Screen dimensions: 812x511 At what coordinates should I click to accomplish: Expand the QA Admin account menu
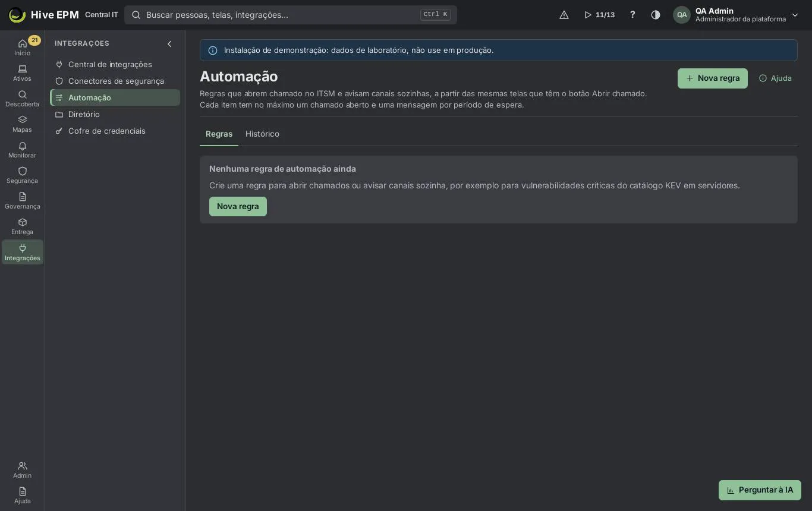pyautogui.click(x=736, y=15)
